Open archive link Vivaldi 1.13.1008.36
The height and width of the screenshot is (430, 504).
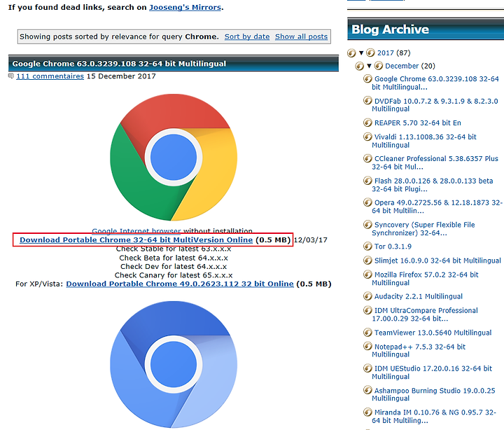click(424, 141)
